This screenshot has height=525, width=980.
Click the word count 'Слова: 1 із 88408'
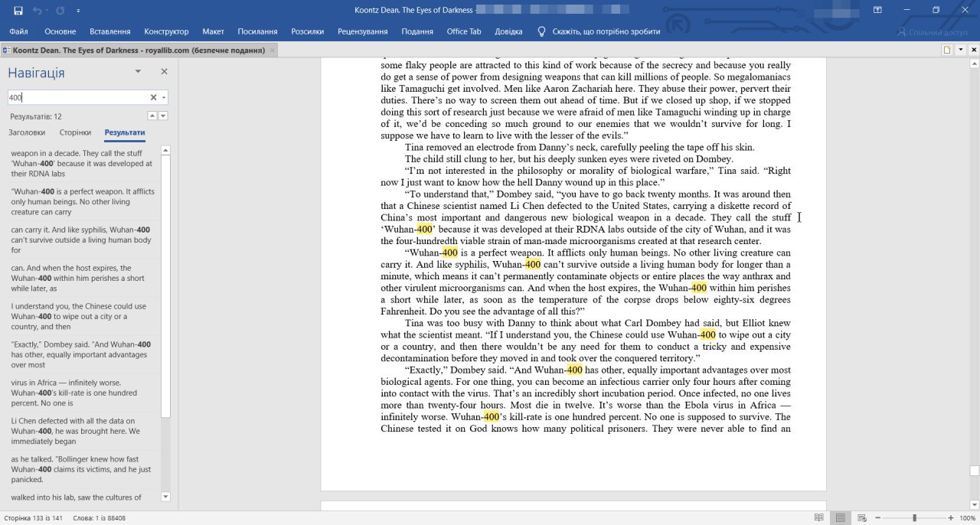(99, 518)
